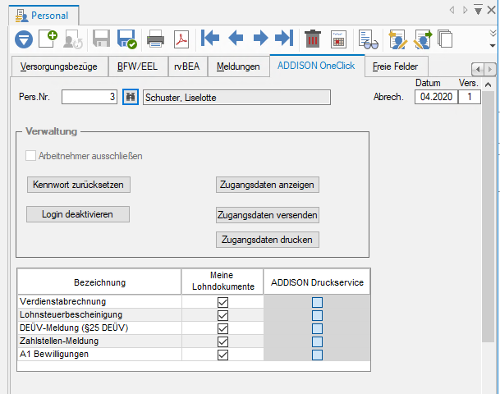The image size is (500, 394).
Task: Click Personal tab icon
Action: (x=22, y=16)
